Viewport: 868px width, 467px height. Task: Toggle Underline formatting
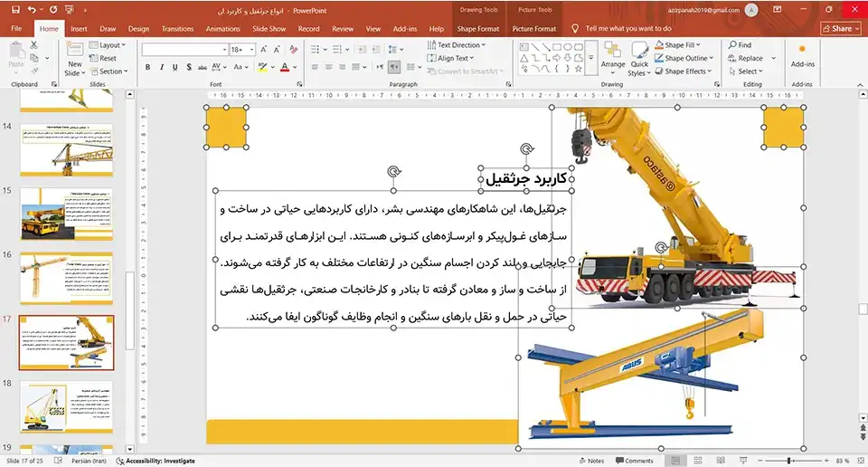pyautogui.click(x=175, y=67)
